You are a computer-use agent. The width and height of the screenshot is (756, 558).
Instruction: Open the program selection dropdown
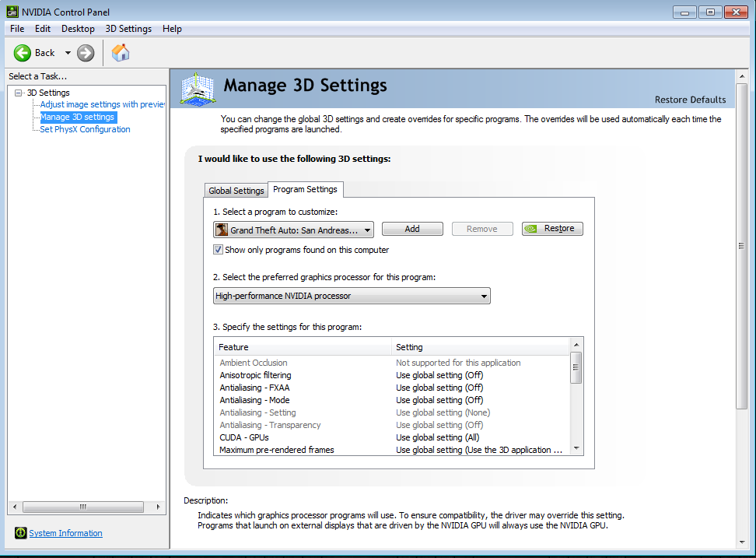(x=293, y=230)
